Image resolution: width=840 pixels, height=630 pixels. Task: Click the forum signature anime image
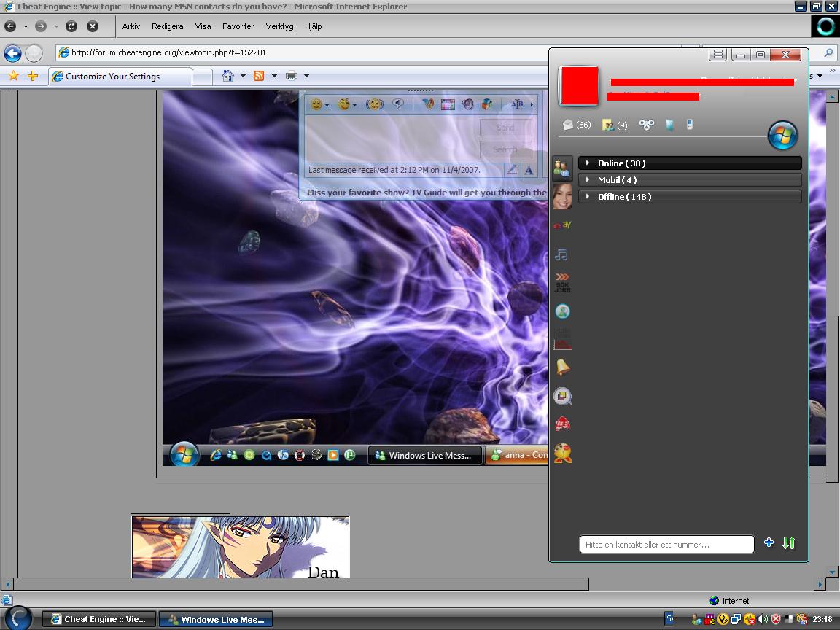pyautogui.click(x=241, y=547)
